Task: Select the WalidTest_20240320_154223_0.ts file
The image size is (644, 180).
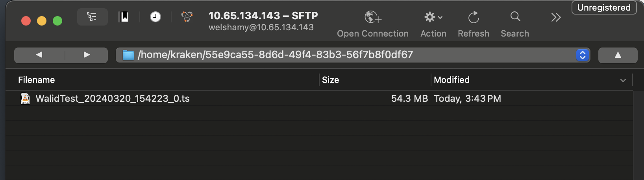Action: [x=113, y=99]
